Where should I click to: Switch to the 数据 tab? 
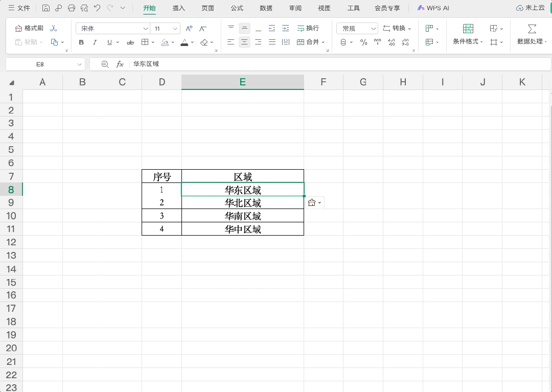(x=266, y=8)
